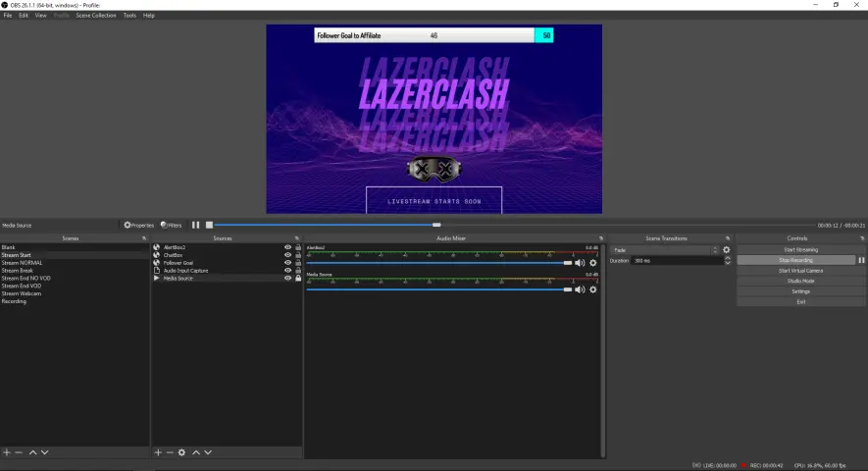
Task: Undock the Controls panel
Action: 862,238
